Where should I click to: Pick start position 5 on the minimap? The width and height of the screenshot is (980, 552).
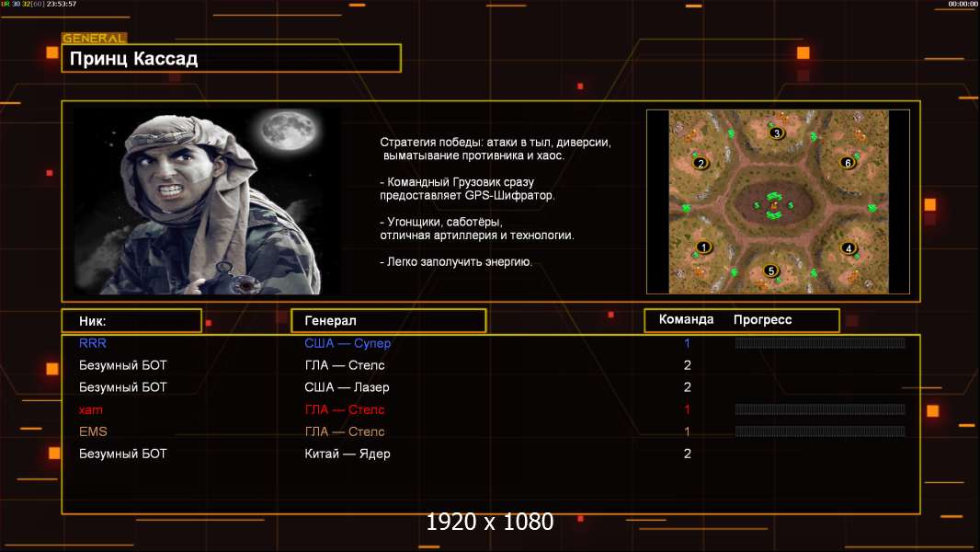click(x=771, y=270)
